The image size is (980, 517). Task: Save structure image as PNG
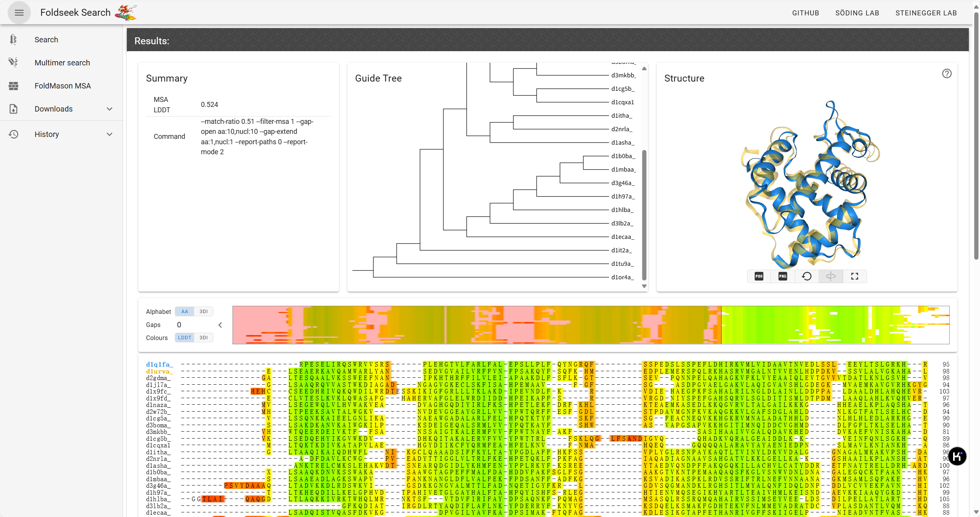[782, 276]
